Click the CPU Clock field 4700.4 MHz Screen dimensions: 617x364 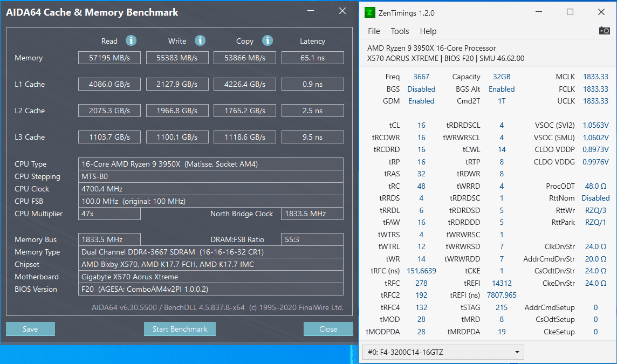(x=210, y=189)
